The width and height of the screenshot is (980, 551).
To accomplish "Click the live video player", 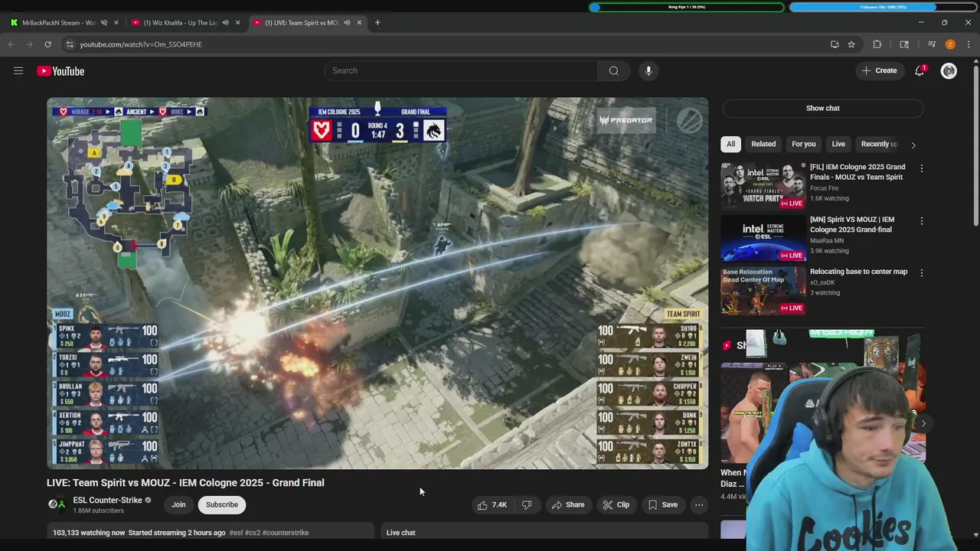I will (x=377, y=283).
